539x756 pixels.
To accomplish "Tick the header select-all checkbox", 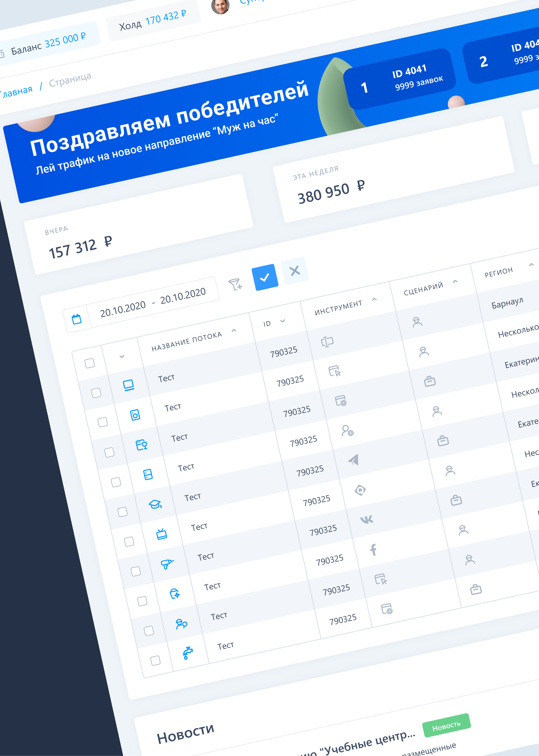I will click(x=90, y=363).
